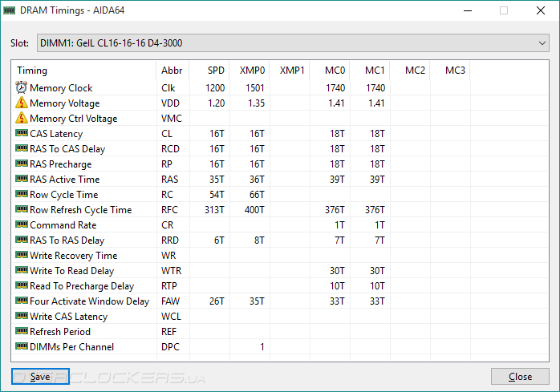Click the warning icon beside Memory Voltage

pyautogui.click(x=22, y=103)
